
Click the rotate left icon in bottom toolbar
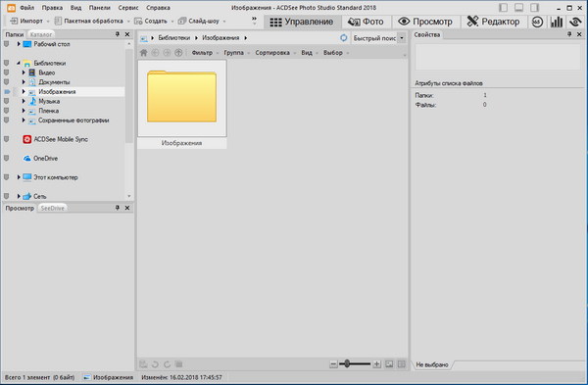point(155,364)
